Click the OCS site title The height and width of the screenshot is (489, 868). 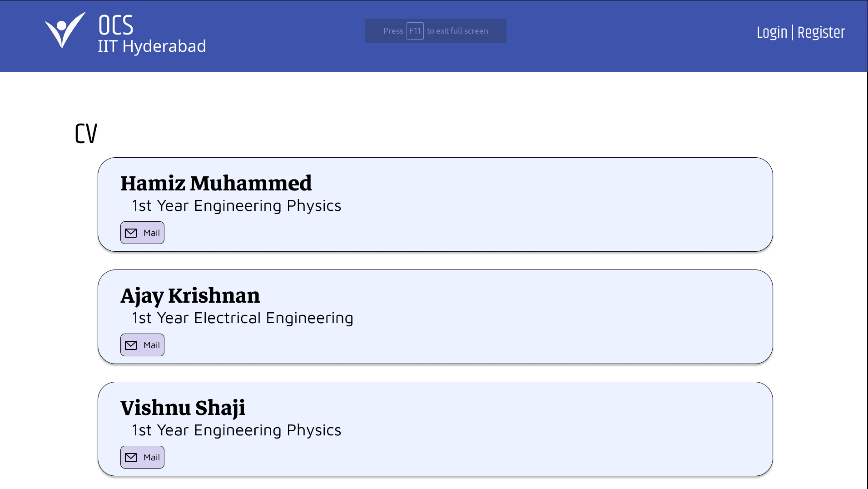click(116, 25)
